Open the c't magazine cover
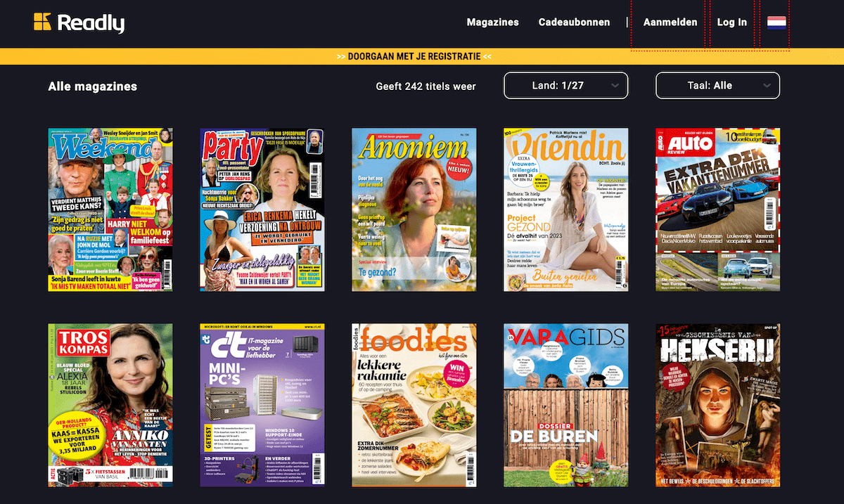Image resolution: width=844 pixels, height=504 pixels. (262, 405)
